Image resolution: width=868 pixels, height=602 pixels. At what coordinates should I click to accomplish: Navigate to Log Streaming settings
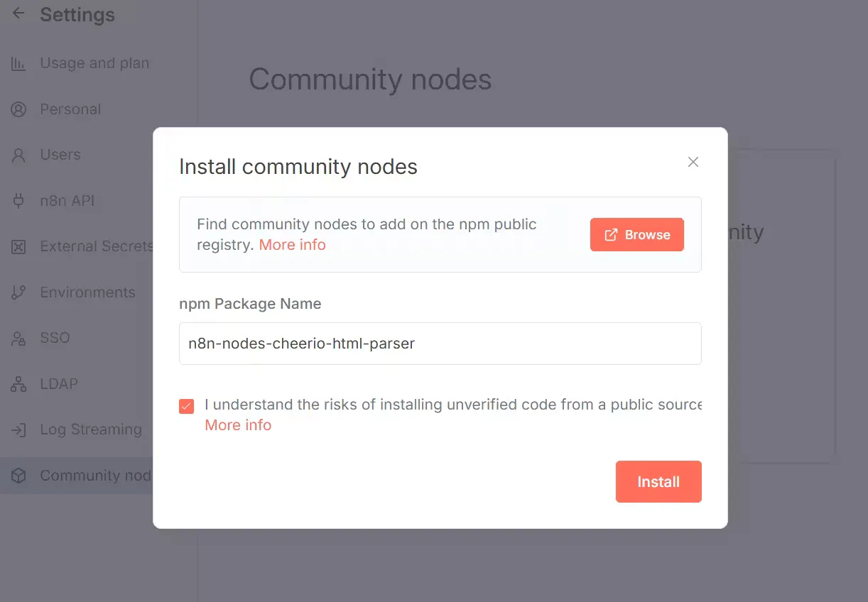coord(90,429)
